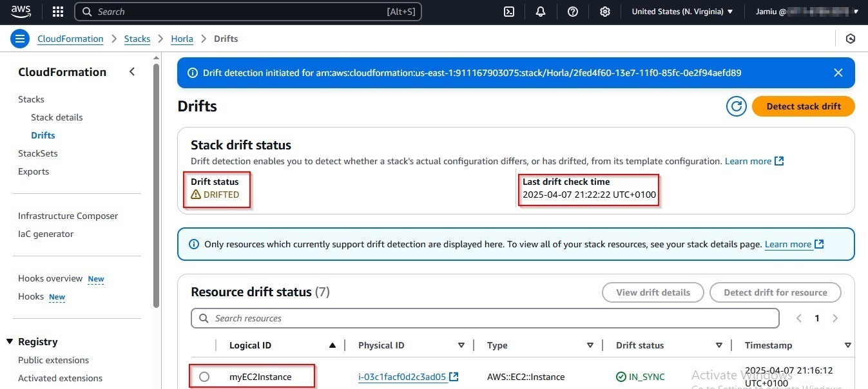
Task: Click the IN_SYNC drift status cell
Action: coord(641,377)
